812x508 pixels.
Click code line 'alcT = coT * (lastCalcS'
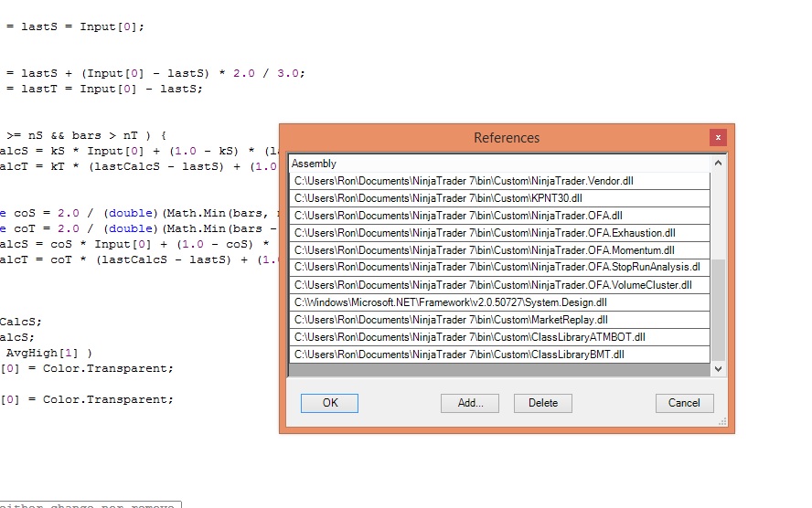(139, 259)
